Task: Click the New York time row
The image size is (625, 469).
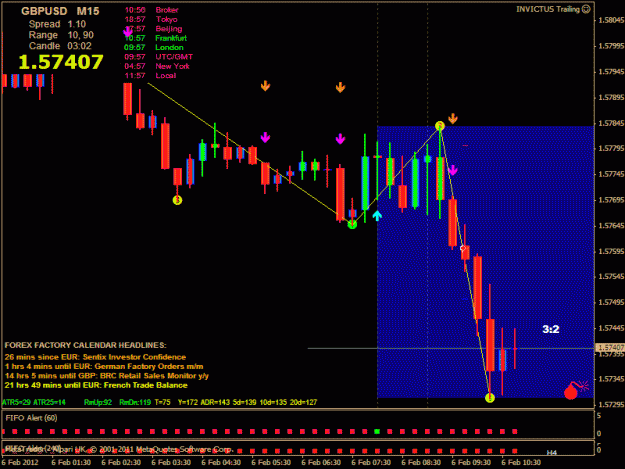Action: [157, 66]
